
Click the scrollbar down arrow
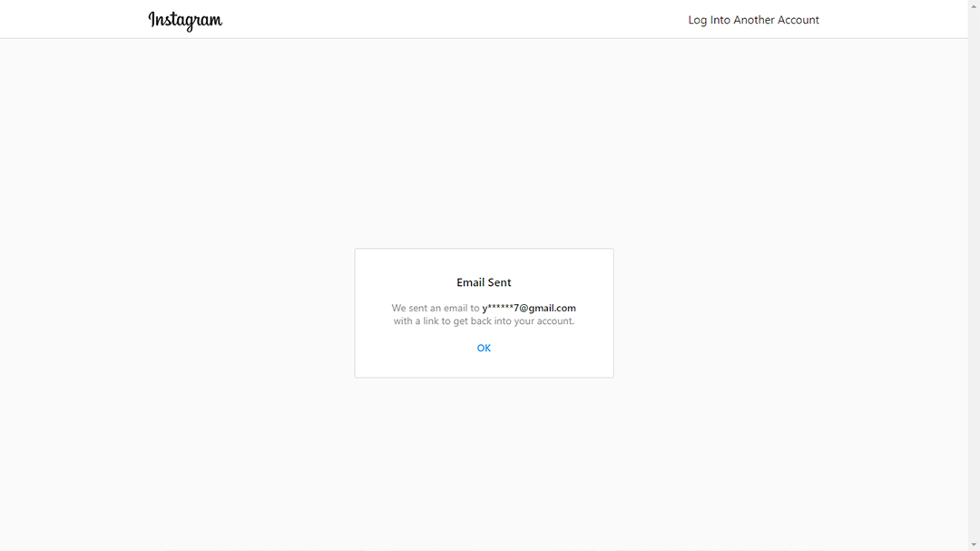click(974, 545)
